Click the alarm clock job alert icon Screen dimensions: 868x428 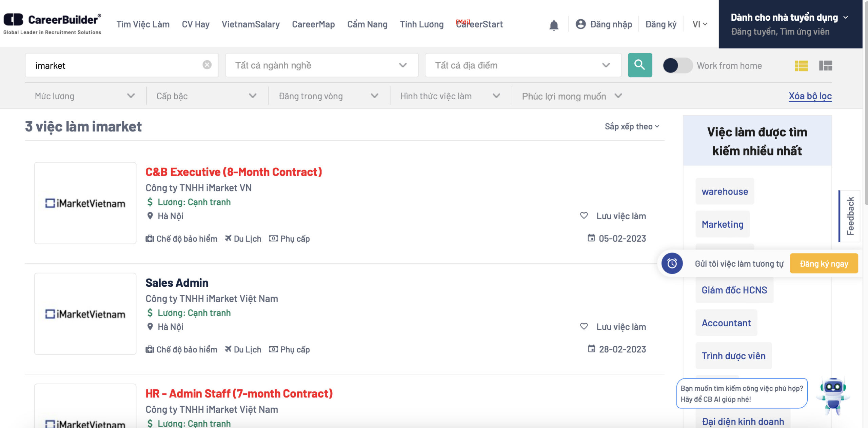[x=672, y=263]
